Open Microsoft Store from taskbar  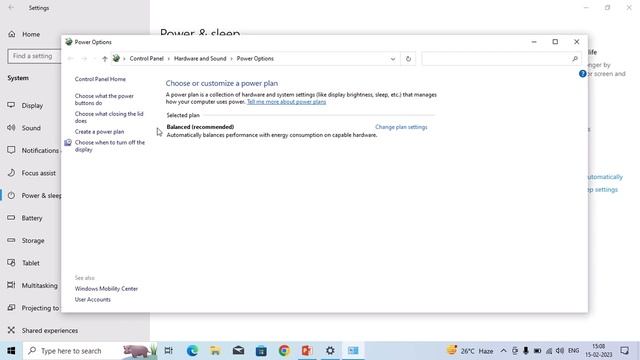(x=261, y=351)
